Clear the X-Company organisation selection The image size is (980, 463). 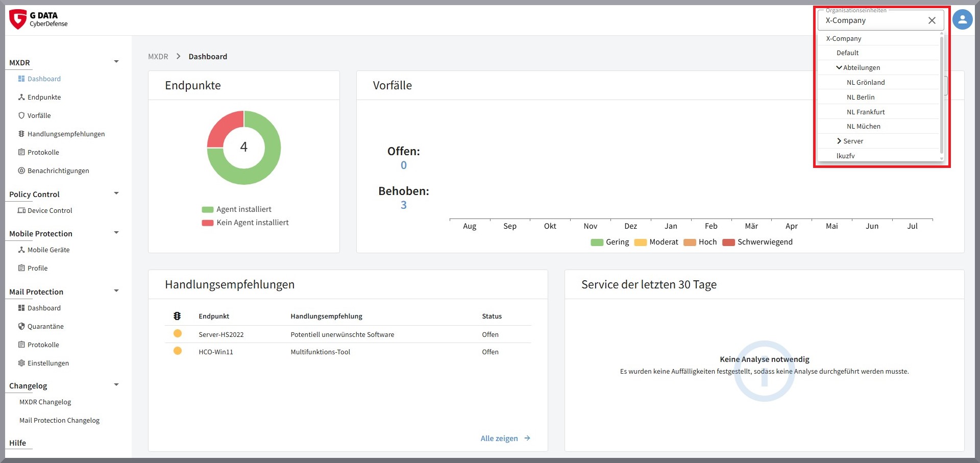(x=932, y=20)
